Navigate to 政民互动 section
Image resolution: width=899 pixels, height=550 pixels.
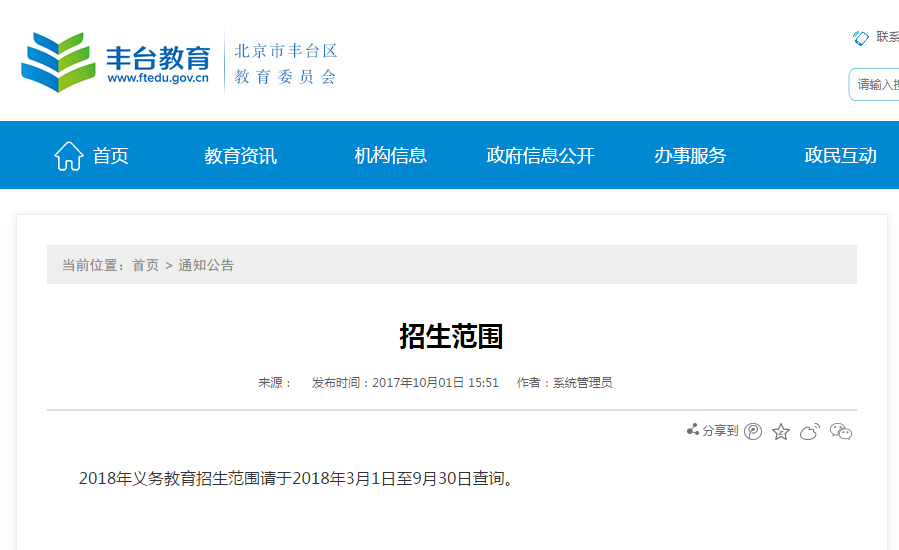point(840,156)
